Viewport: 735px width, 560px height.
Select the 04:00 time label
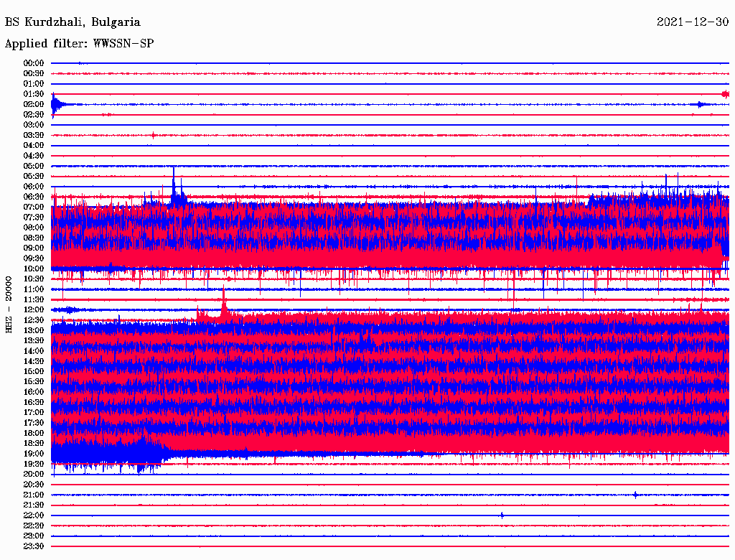coord(34,146)
